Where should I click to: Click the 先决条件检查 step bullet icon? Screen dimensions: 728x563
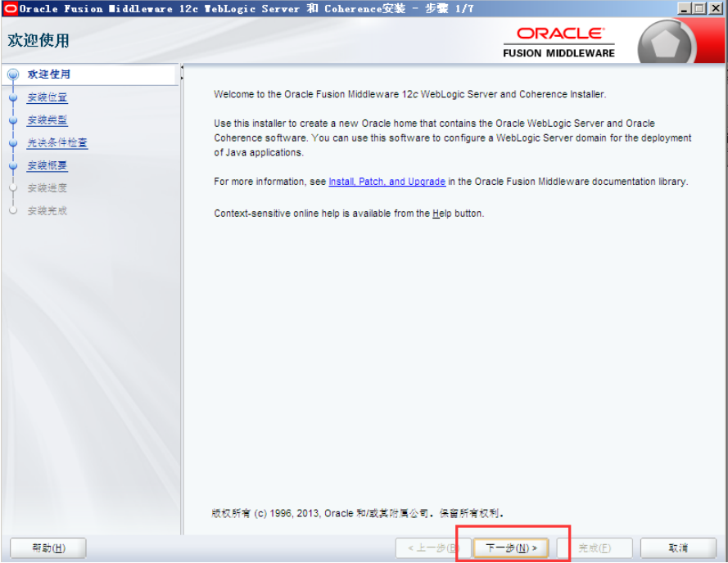[13, 143]
